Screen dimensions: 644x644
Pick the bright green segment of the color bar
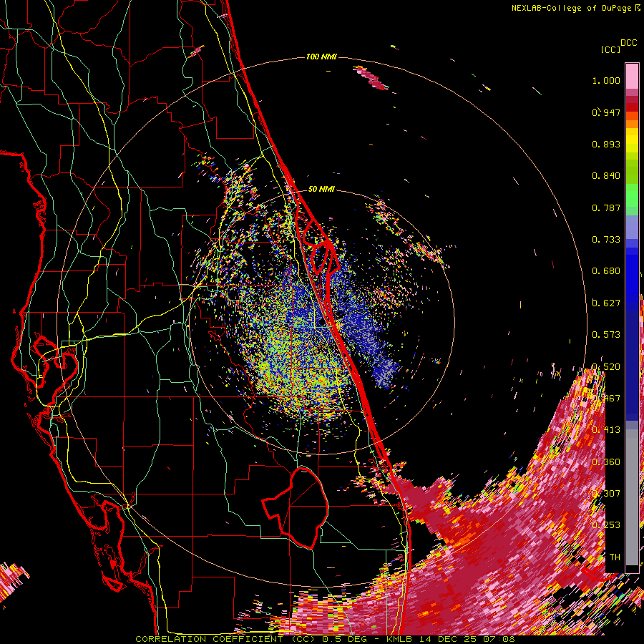click(632, 195)
